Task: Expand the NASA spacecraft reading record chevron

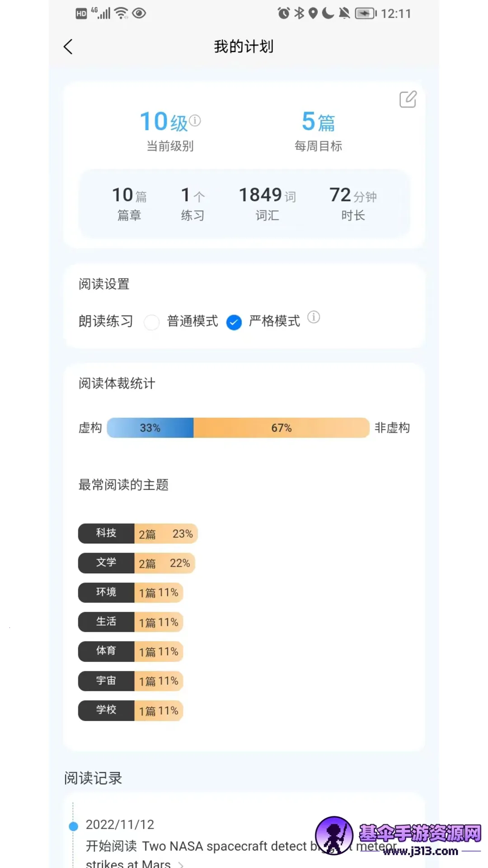Action: coord(181,864)
